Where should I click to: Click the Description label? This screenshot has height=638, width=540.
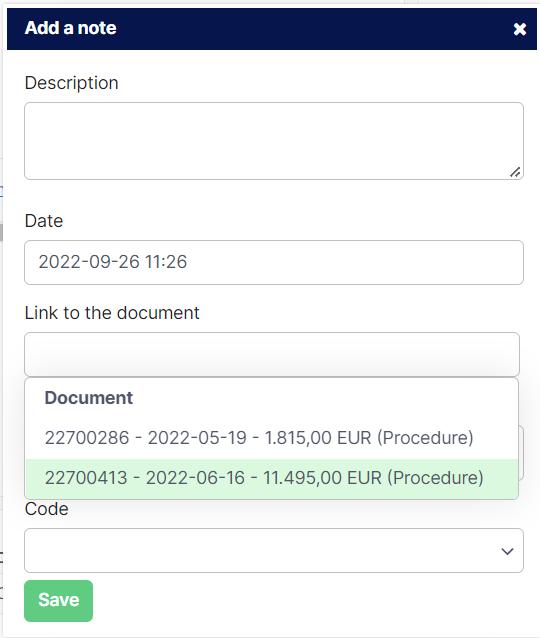coord(72,83)
